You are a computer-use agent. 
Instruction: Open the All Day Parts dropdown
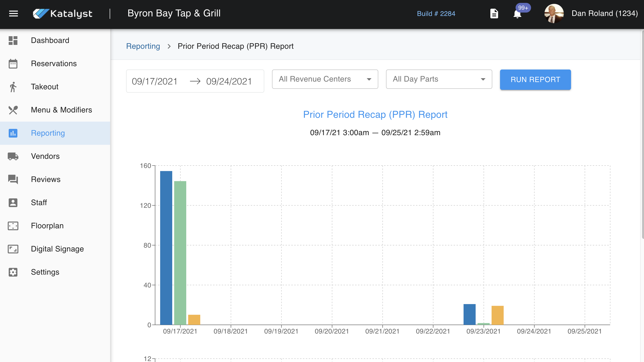(x=439, y=79)
